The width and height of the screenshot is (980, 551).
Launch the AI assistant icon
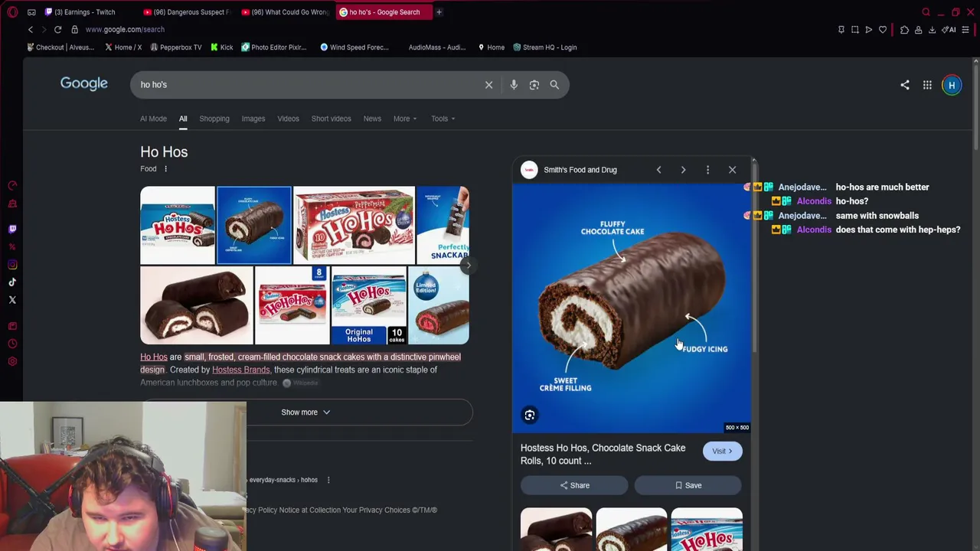click(949, 29)
